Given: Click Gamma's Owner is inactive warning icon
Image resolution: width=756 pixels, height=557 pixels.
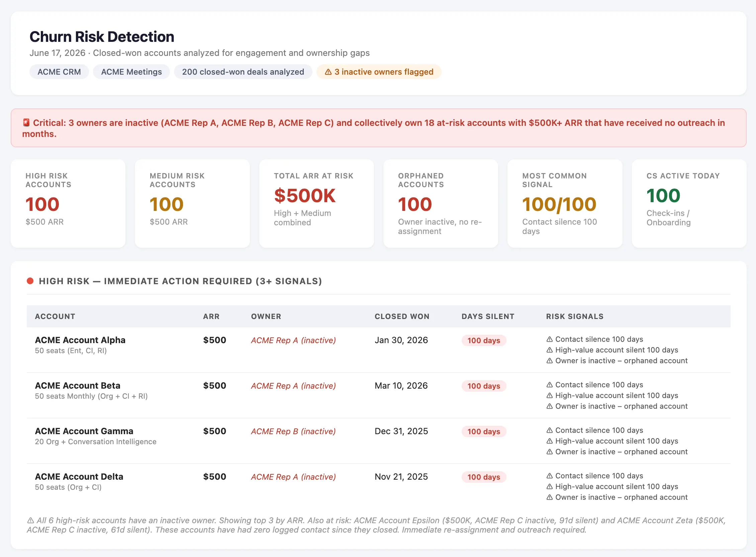Looking at the screenshot, I should click(550, 452).
